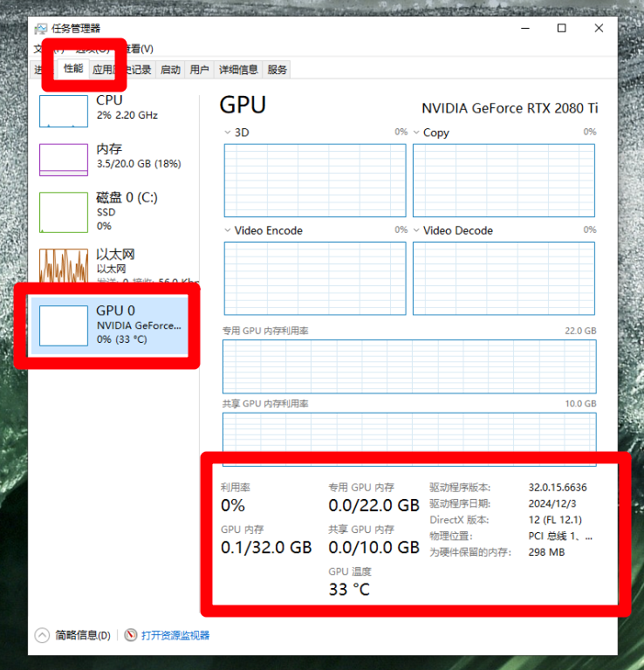The image size is (644, 670).
Task: Go to the 用户 tab
Action: [x=199, y=70]
